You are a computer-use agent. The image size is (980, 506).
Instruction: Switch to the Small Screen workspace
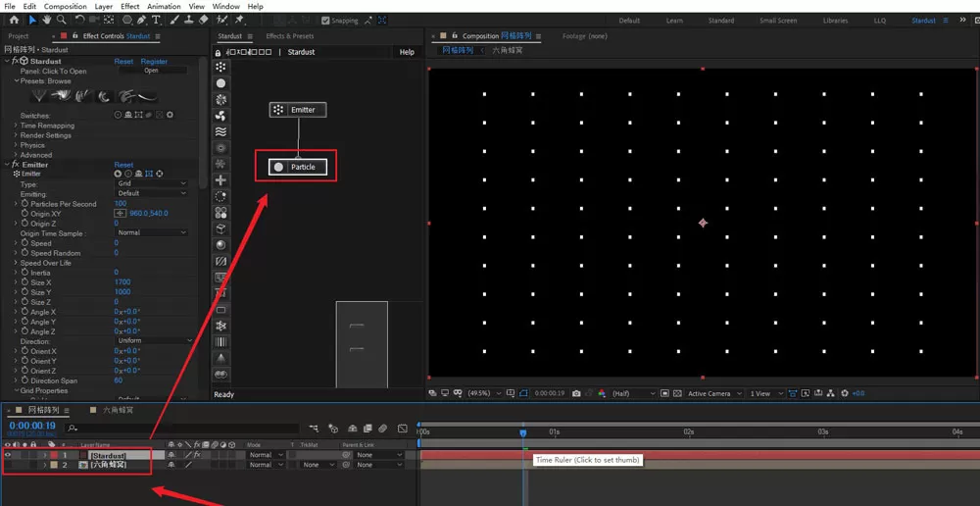[778, 21]
